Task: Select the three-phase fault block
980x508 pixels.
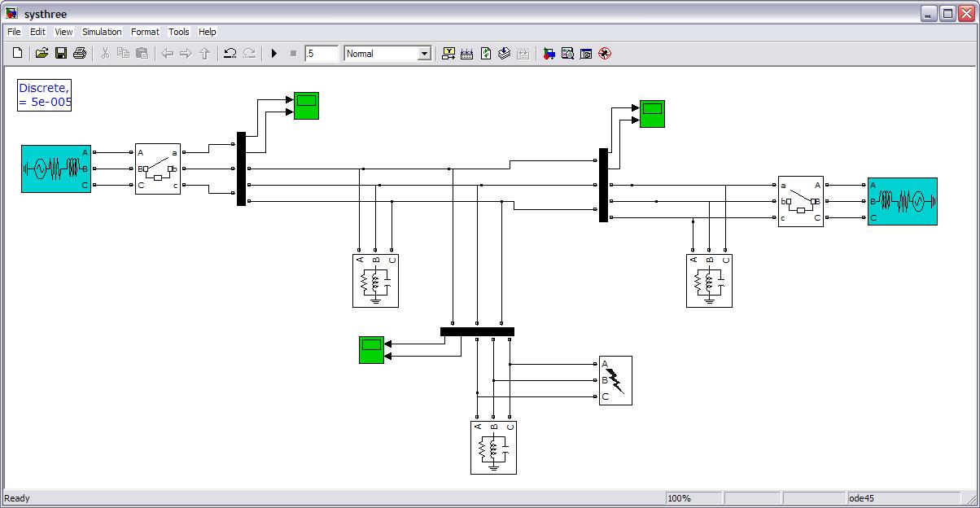Action: tap(615, 380)
